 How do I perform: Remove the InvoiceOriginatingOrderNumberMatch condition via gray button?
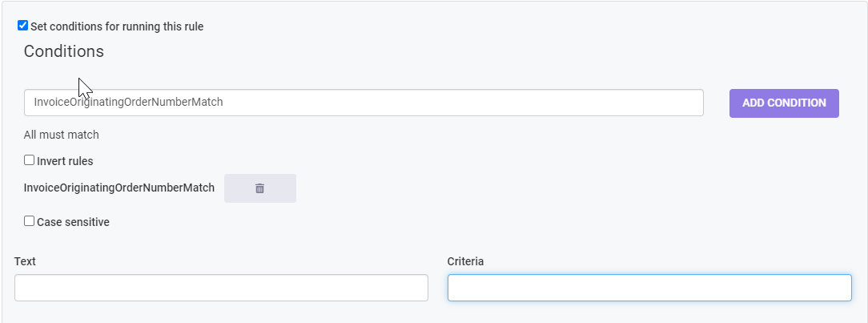coord(260,188)
